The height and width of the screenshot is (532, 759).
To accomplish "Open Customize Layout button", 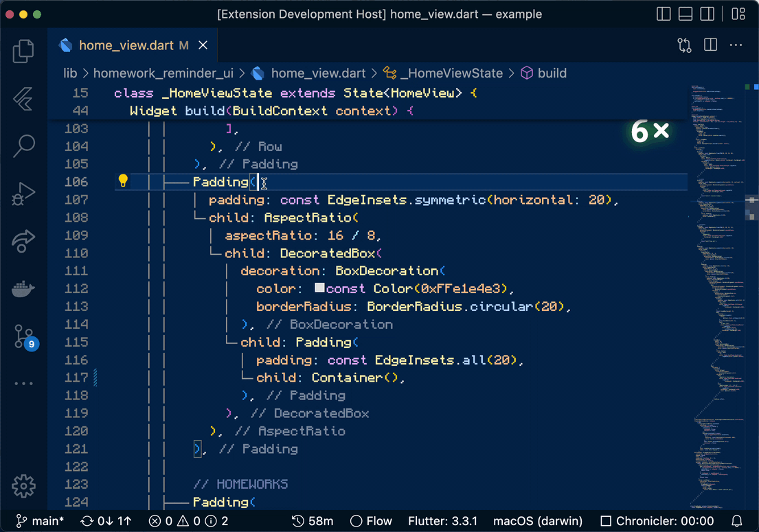I will (738, 14).
